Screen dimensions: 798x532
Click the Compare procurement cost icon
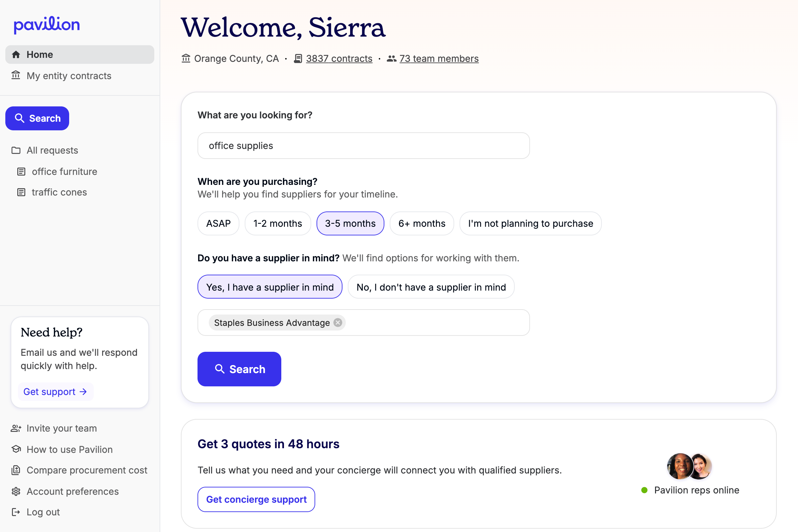pos(16,470)
